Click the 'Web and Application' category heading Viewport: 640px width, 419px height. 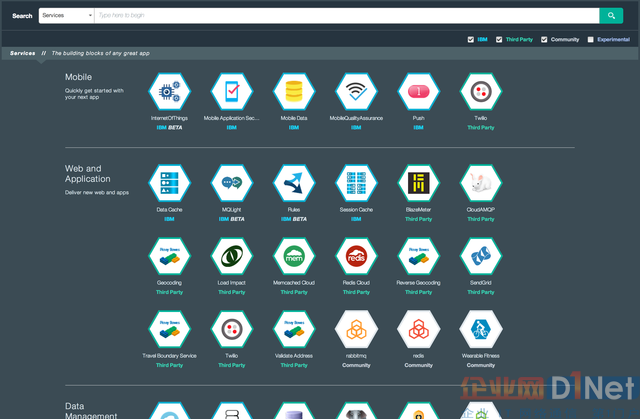87,174
